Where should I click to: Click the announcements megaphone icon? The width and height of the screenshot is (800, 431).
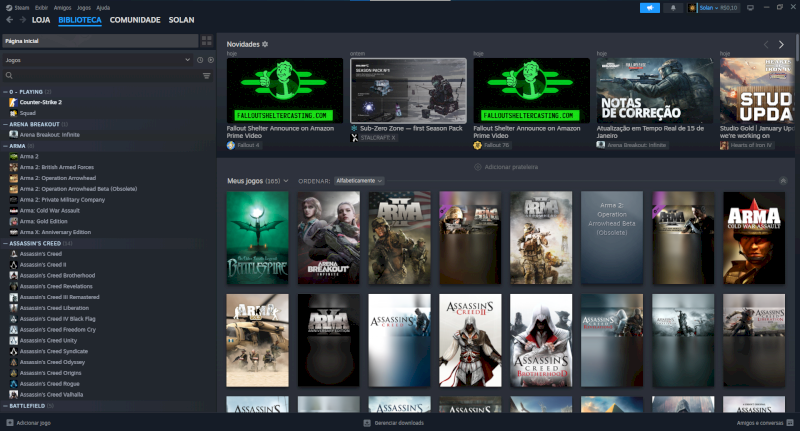pyautogui.click(x=650, y=7)
